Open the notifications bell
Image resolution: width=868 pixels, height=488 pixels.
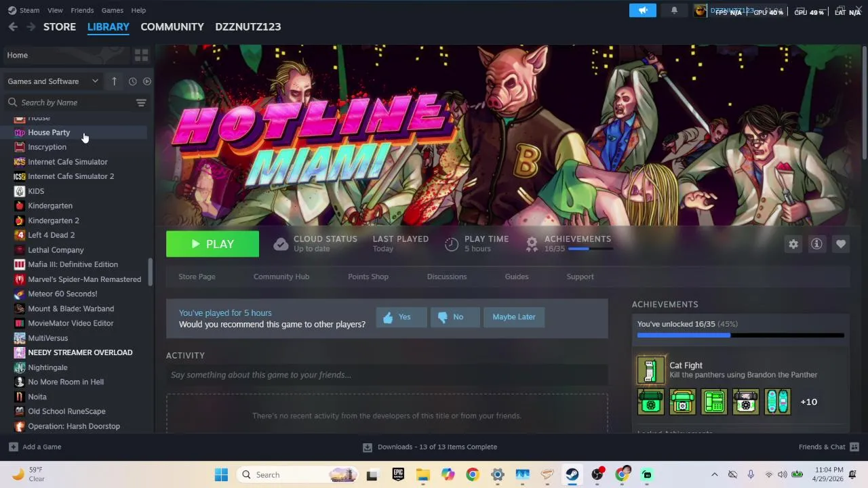[x=674, y=10]
